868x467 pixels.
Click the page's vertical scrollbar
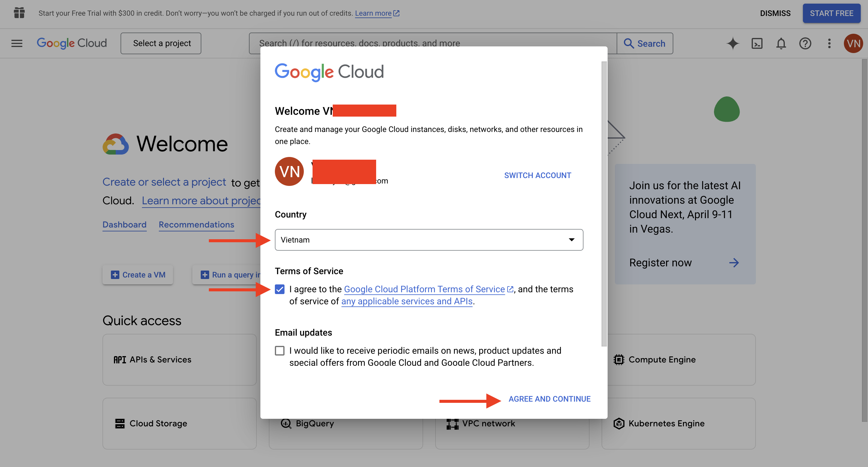point(865,240)
